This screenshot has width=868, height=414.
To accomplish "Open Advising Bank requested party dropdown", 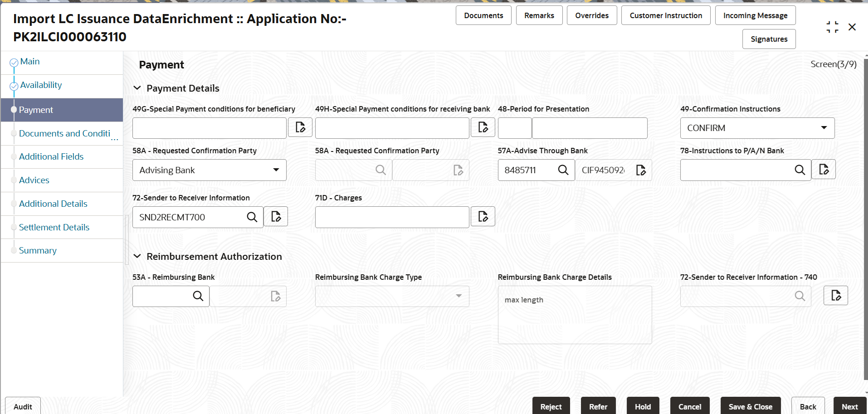I will coord(210,170).
